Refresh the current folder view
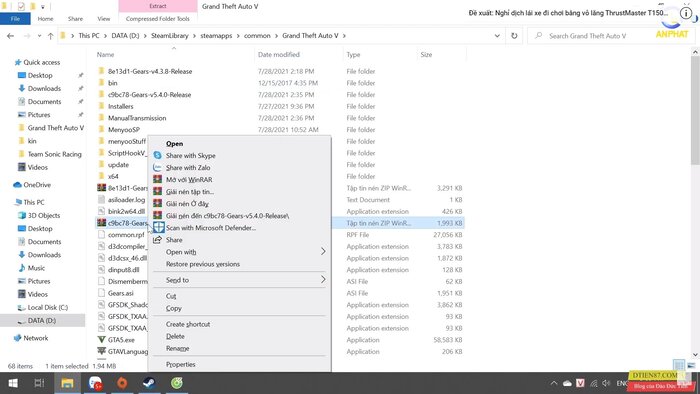Screen dimensions: 700x394 [514, 36]
